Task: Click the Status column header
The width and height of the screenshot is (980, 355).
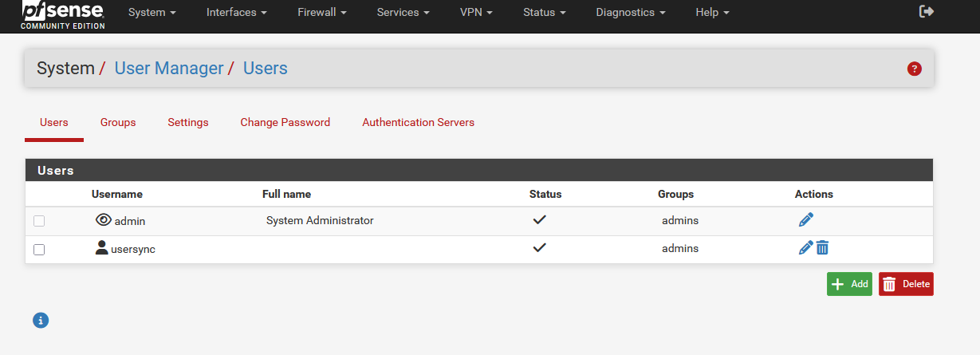Action: pos(545,194)
